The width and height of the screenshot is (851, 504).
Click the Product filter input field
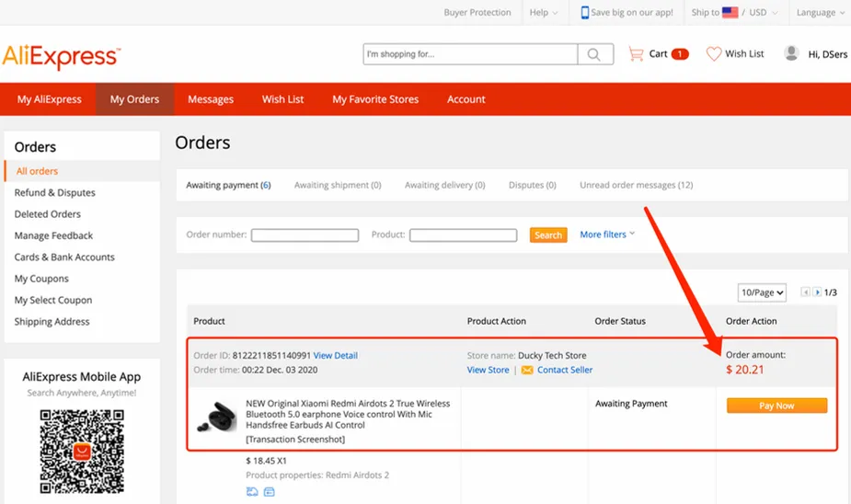(463, 235)
